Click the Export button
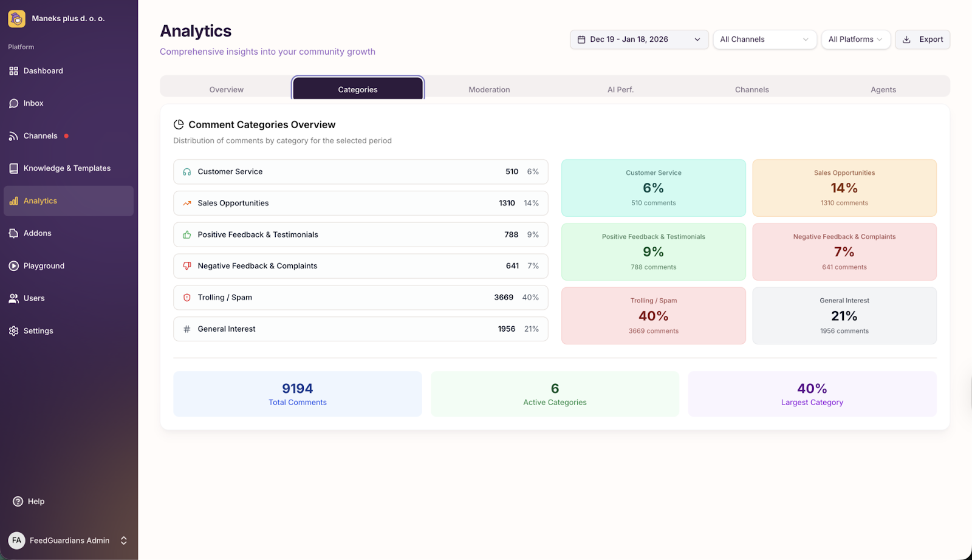Viewport: 972px width, 560px height. coord(922,39)
